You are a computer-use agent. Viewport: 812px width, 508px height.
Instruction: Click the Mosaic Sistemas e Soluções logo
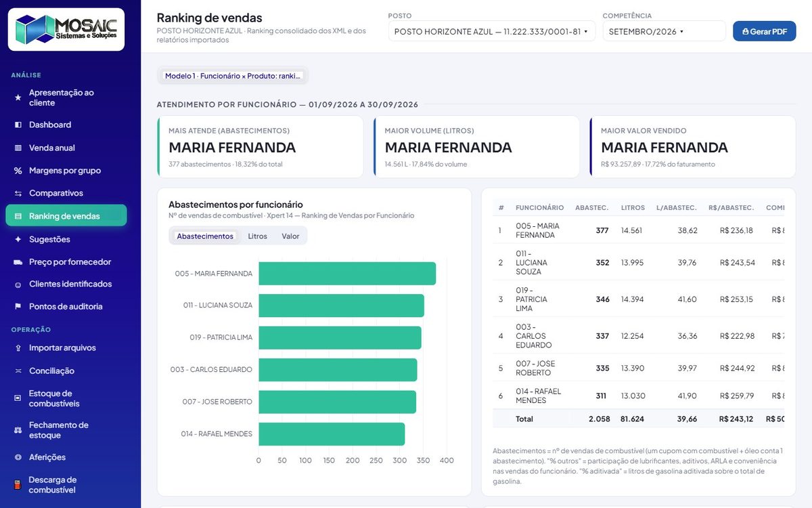pyautogui.click(x=66, y=29)
